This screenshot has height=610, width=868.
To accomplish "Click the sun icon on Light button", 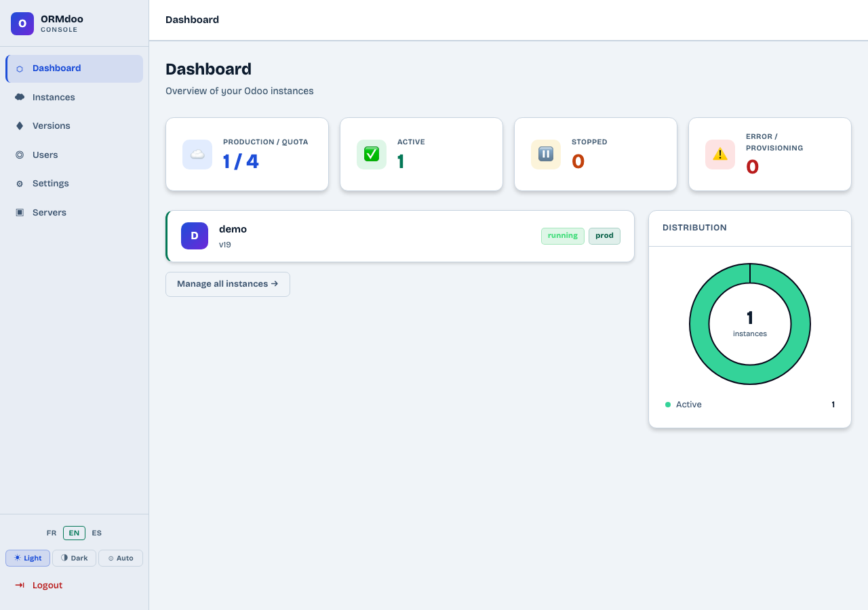I will (18, 558).
